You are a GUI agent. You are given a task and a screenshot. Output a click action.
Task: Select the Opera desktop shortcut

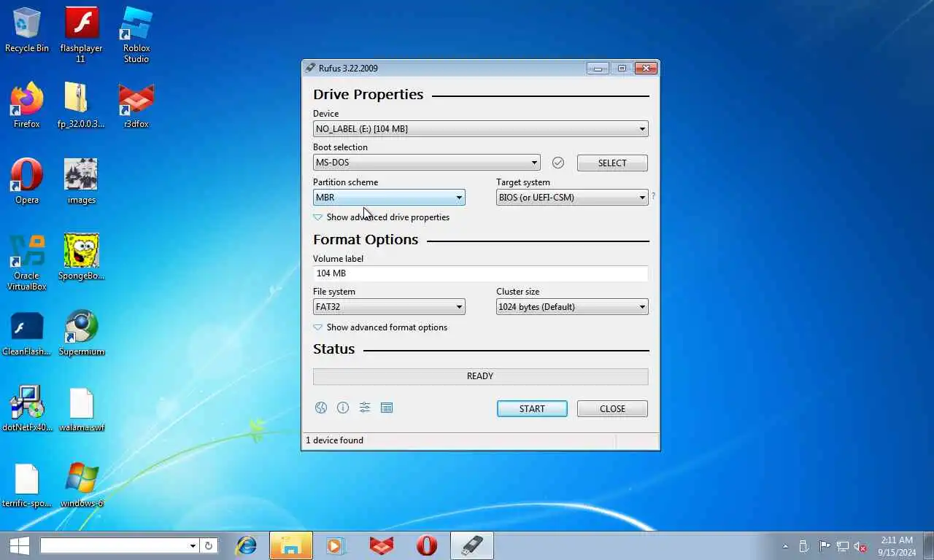click(x=27, y=182)
